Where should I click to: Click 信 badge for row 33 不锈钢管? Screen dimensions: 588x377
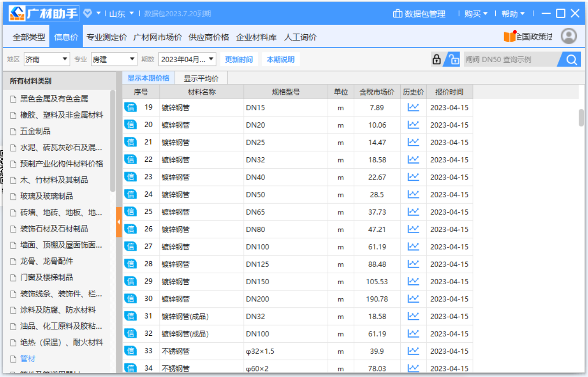click(x=131, y=351)
